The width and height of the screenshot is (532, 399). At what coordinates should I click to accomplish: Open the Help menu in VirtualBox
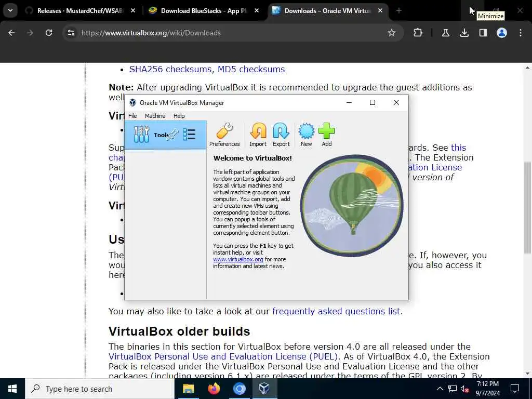coord(179,116)
